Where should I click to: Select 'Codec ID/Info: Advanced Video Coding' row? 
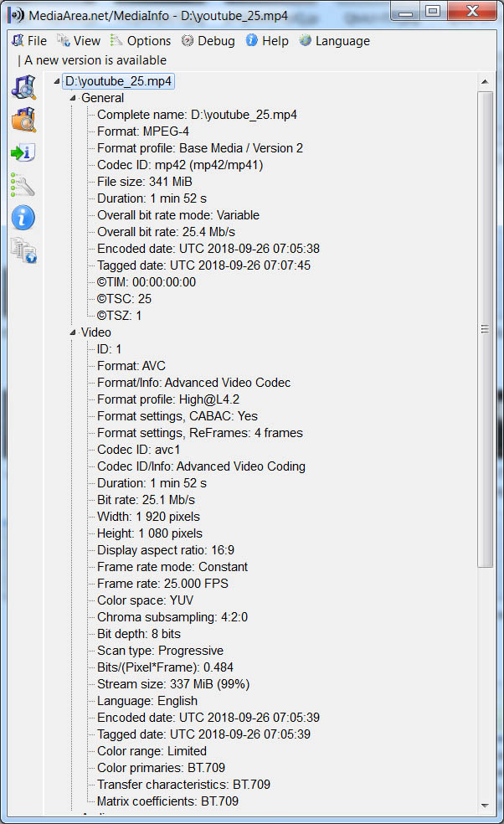201,466
